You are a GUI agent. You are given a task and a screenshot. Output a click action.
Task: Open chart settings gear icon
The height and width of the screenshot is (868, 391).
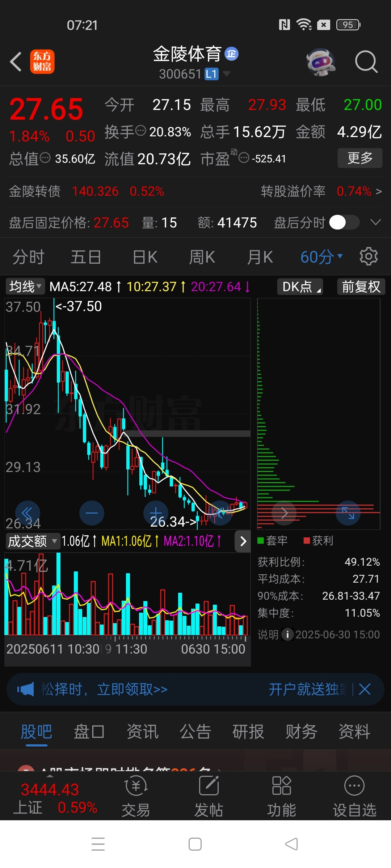pyautogui.click(x=369, y=256)
